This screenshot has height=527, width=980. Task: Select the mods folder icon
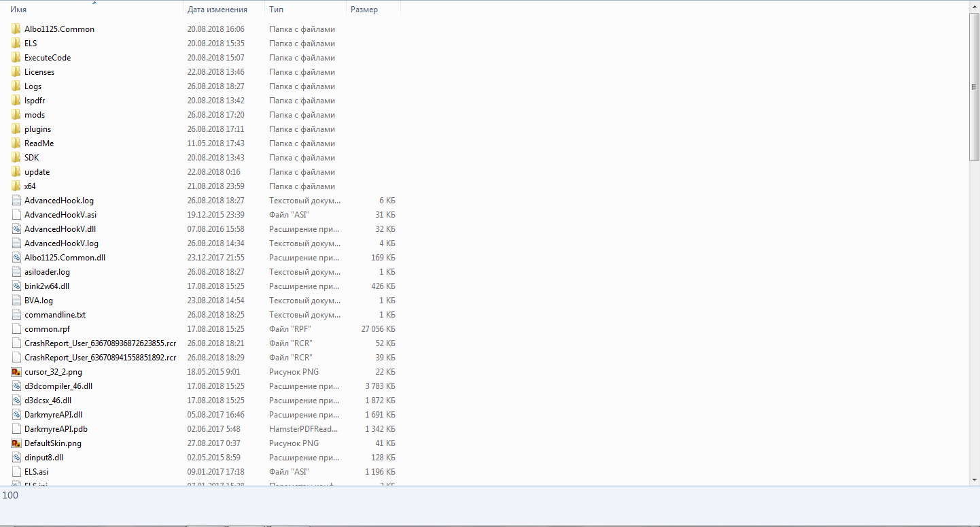click(x=17, y=115)
